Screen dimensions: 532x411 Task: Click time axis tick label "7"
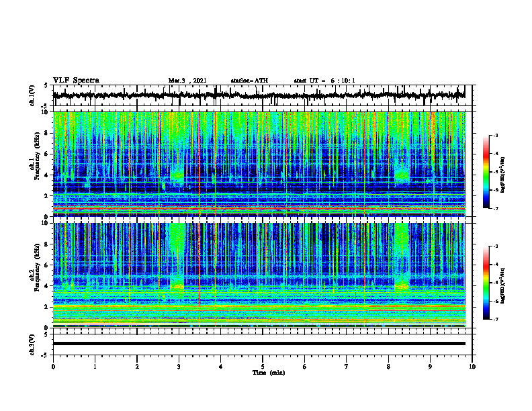(x=347, y=367)
